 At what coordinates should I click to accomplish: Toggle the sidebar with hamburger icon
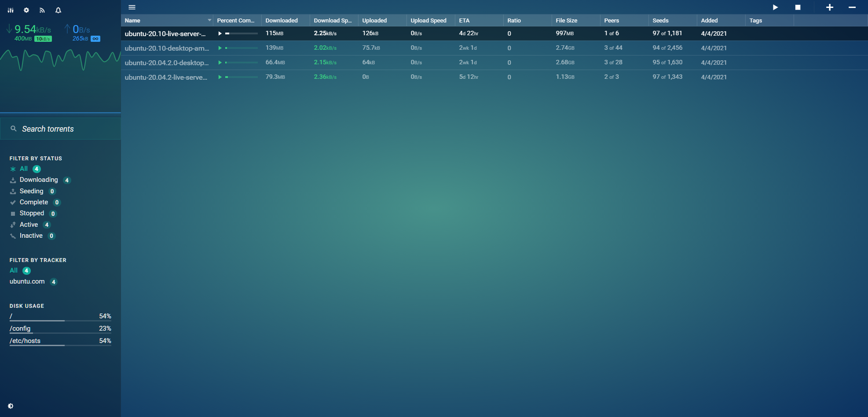[x=132, y=7]
